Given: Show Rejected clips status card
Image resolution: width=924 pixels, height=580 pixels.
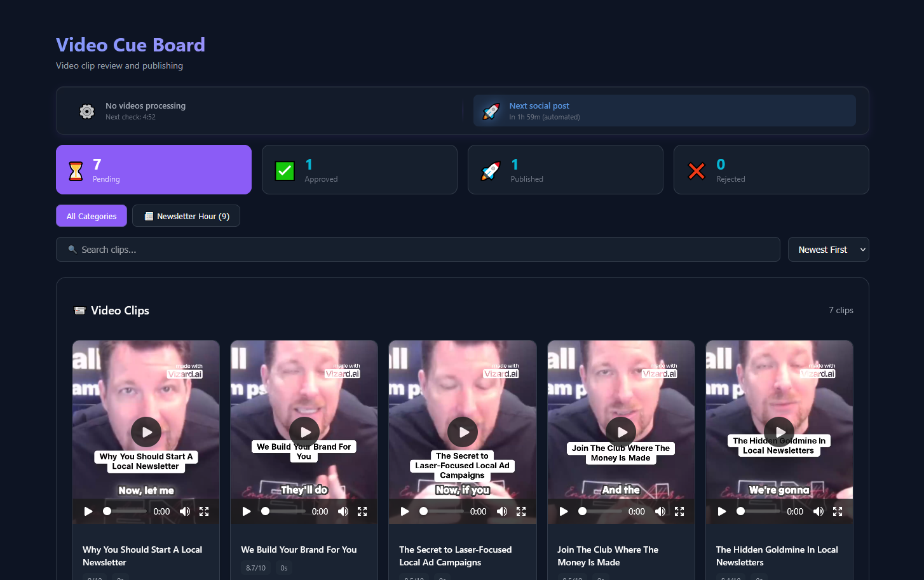Looking at the screenshot, I should (771, 170).
